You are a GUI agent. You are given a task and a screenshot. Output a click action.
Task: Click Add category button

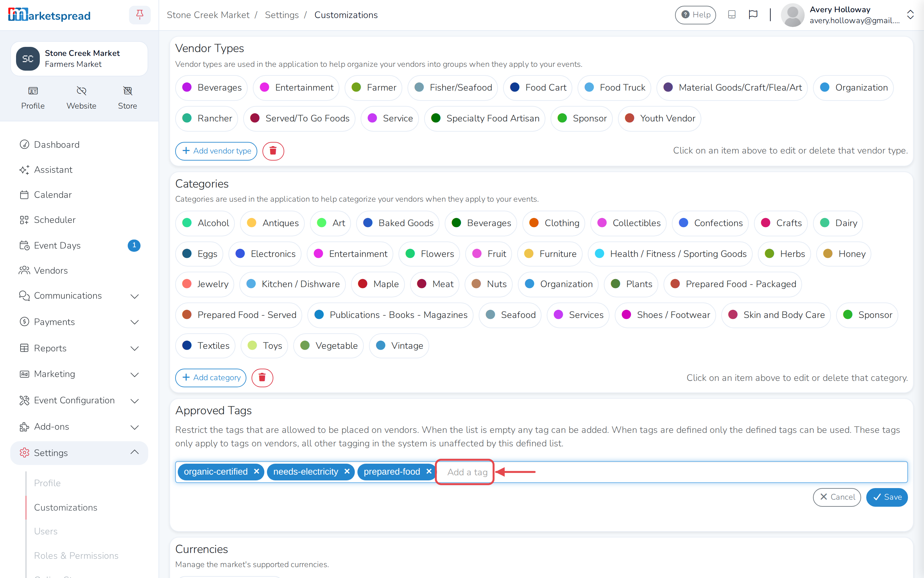coord(211,378)
